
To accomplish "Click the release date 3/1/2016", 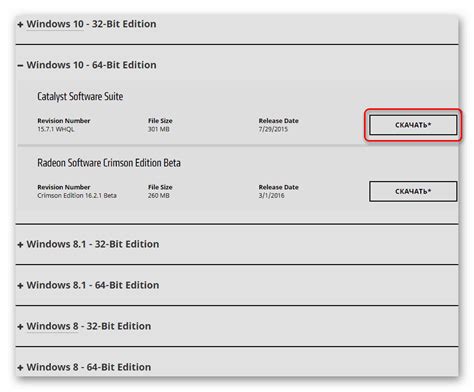I will click(x=271, y=196).
